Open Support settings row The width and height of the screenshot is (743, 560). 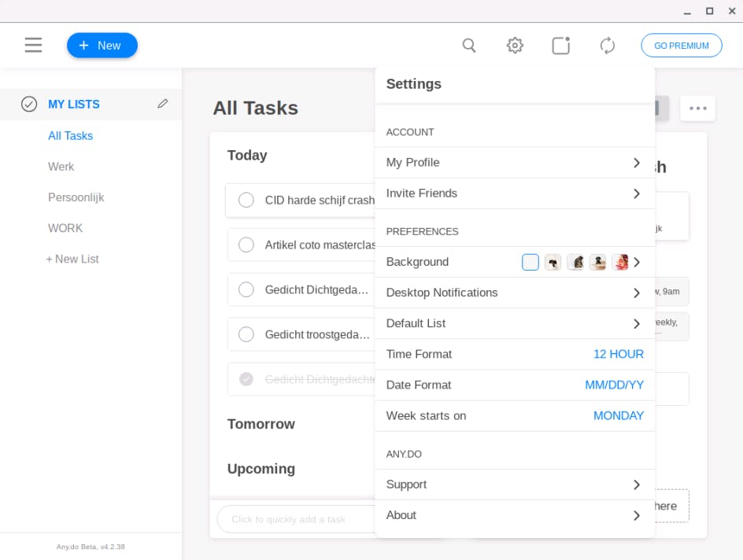(515, 484)
